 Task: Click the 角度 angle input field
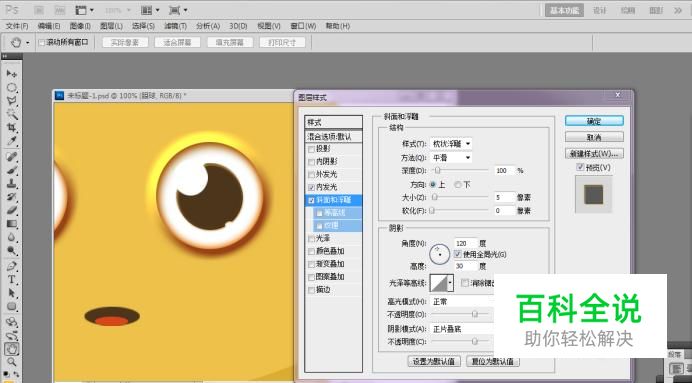tap(466, 243)
